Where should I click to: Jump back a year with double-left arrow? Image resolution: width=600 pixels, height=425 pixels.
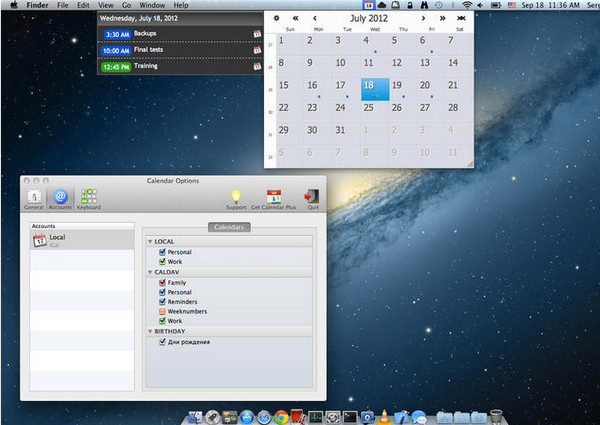click(295, 18)
